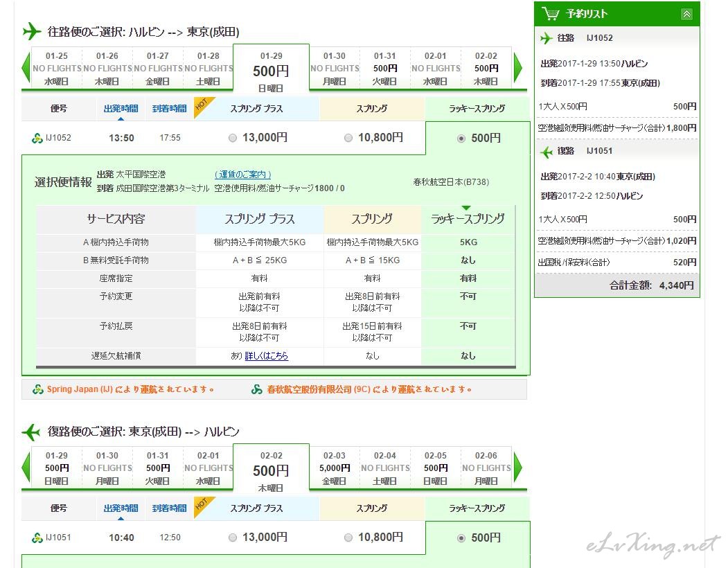The width and height of the screenshot is (728, 568).
Task: Click the return ラッキースプリング column header
Action: [x=477, y=508]
